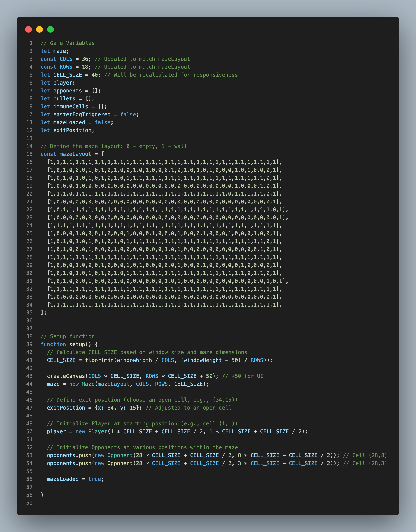Click 'let CELL_SIZE = 40;' text
This screenshot has width=416, height=532.
[71, 75]
